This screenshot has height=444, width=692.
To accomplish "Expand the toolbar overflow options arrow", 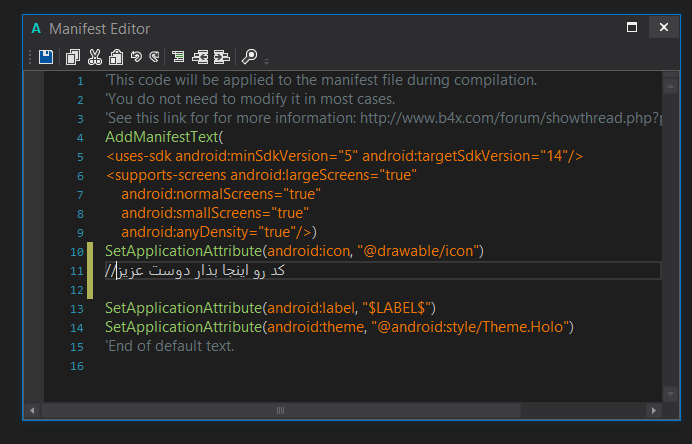I will coord(267,60).
